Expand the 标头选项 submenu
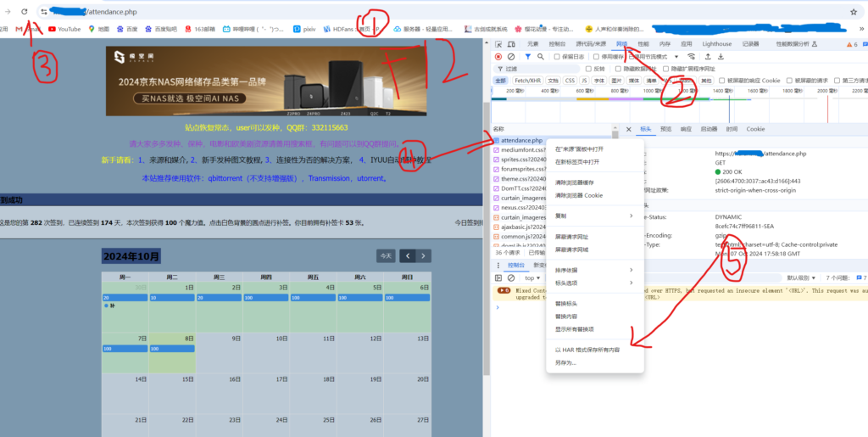 tap(595, 283)
